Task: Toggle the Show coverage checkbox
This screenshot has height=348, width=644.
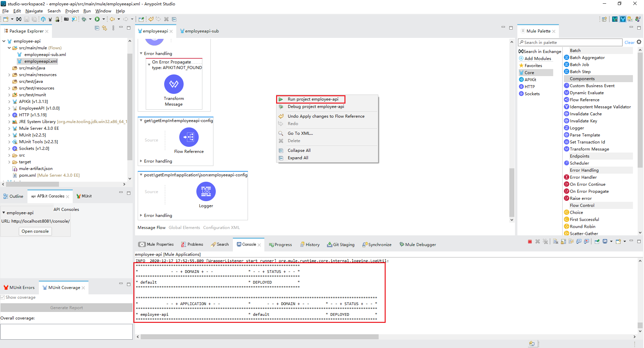Action: (x=3, y=297)
